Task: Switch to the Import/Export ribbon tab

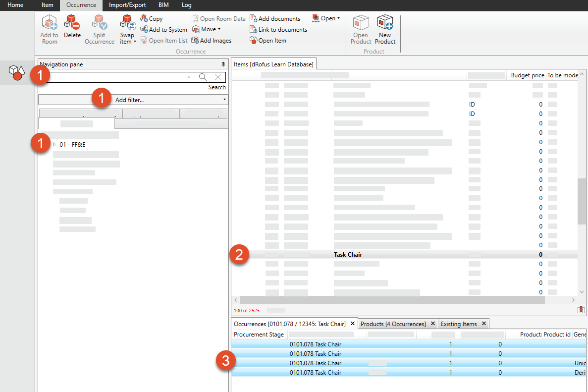Action: pyautogui.click(x=127, y=5)
